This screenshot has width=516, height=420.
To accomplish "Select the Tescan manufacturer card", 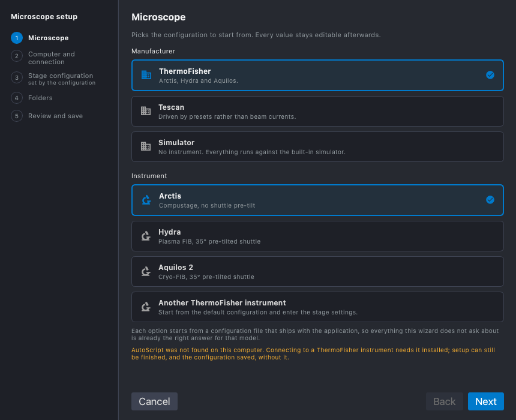I will pos(317,111).
